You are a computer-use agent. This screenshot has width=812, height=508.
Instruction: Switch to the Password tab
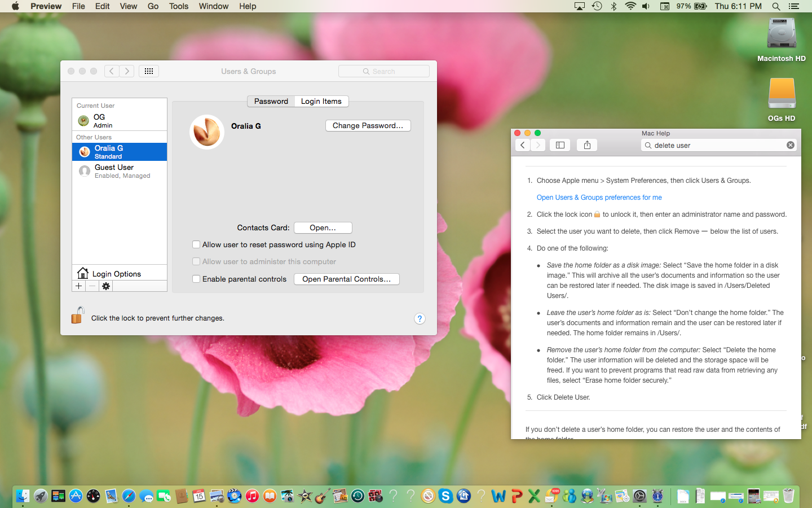point(271,101)
